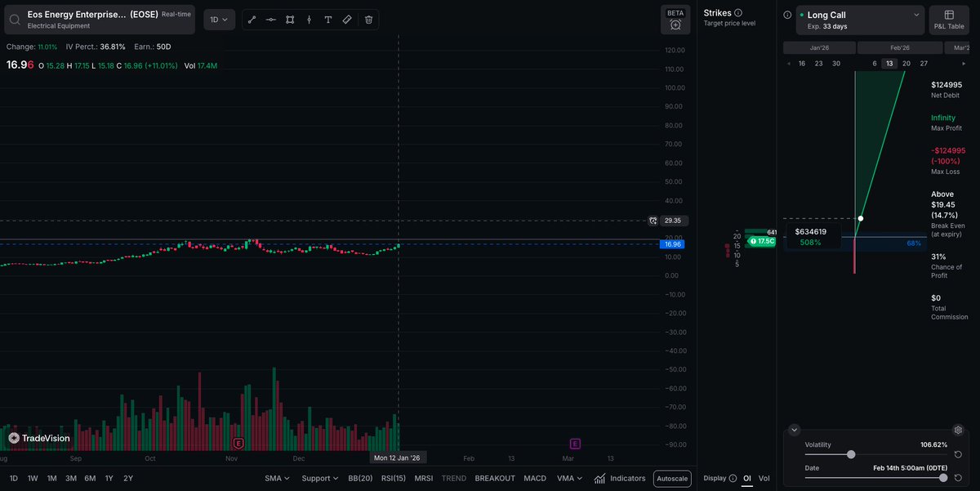Select the horizontal line drawing tool
This screenshot has height=491, width=980.
(x=271, y=20)
